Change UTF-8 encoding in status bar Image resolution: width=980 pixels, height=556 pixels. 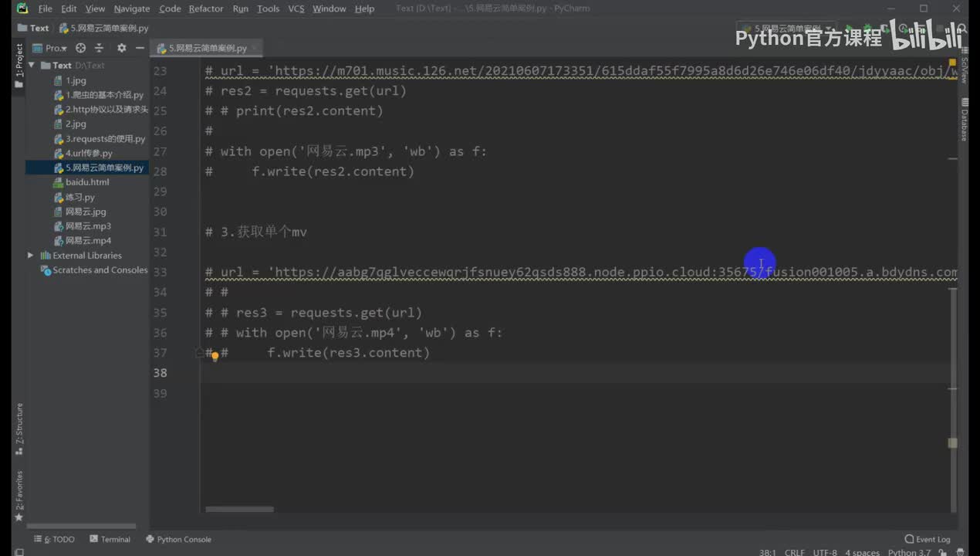click(x=824, y=552)
